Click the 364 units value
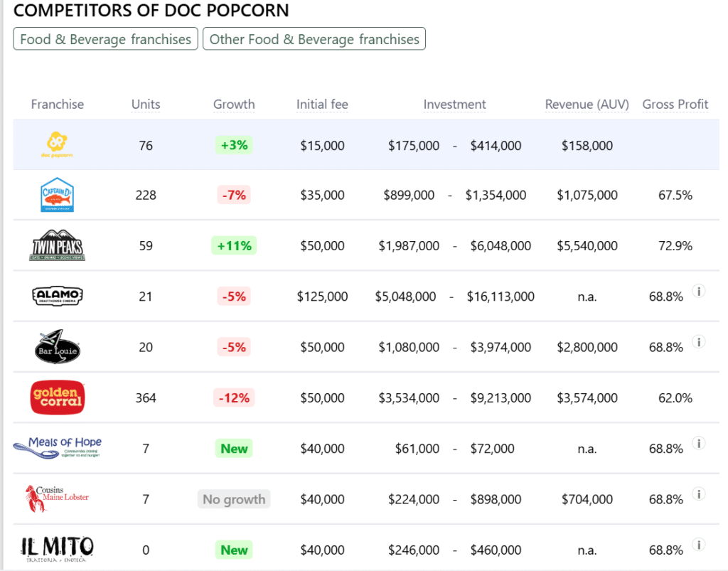728x571 pixels. (146, 397)
